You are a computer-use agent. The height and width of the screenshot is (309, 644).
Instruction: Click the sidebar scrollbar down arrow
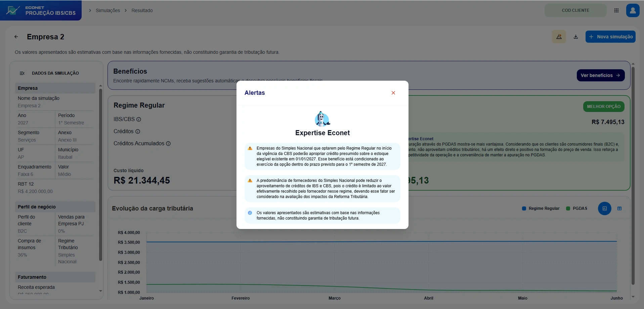point(100,291)
